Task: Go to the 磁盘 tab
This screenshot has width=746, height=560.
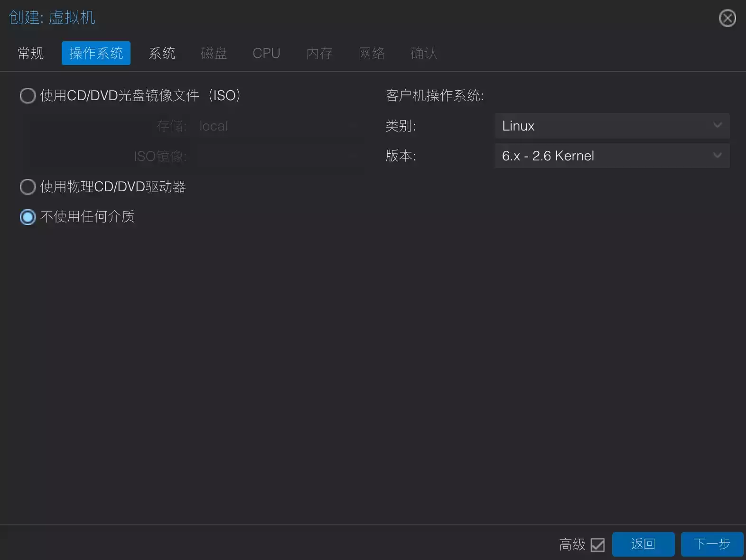Action: point(214,53)
